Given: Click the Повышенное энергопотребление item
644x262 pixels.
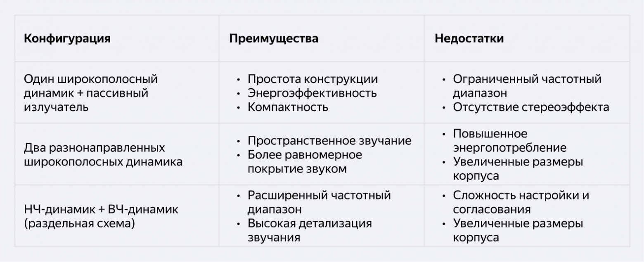Looking at the screenshot, I should click(510, 141).
